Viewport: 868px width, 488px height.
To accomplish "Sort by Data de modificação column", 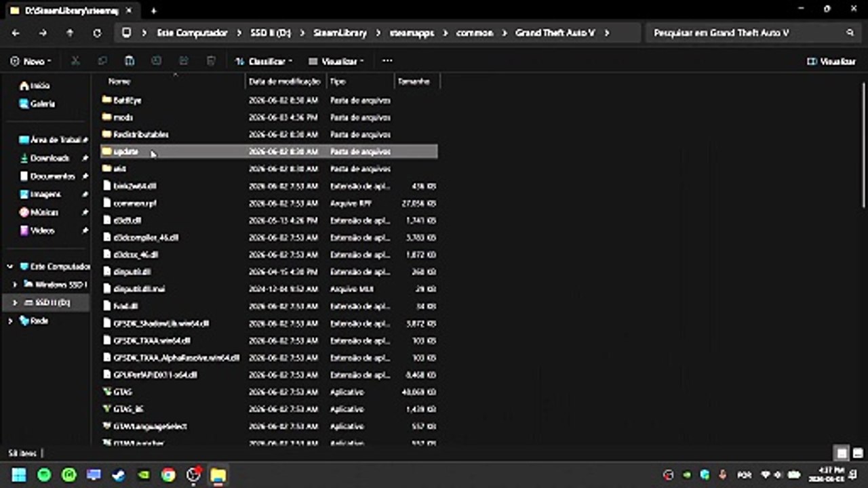I will pyautogui.click(x=285, y=81).
